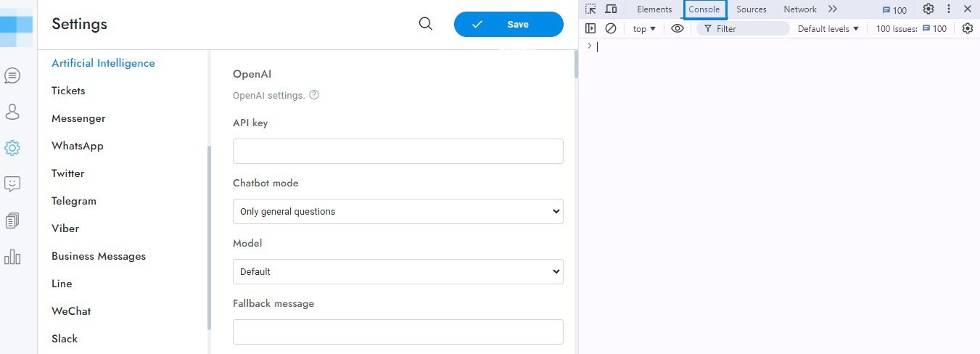Select the WhatsApp settings section
Viewport: 980px width, 354px height.
pos(78,146)
